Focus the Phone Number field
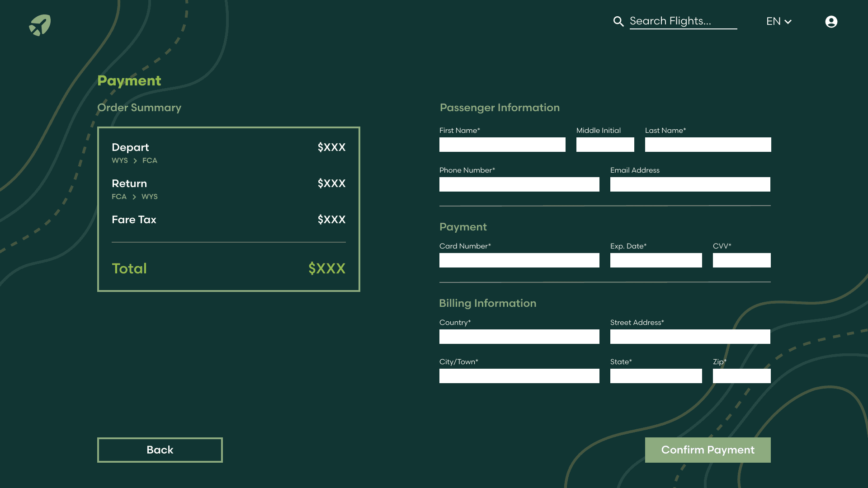The width and height of the screenshot is (868, 488). click(x=519, y=184)
